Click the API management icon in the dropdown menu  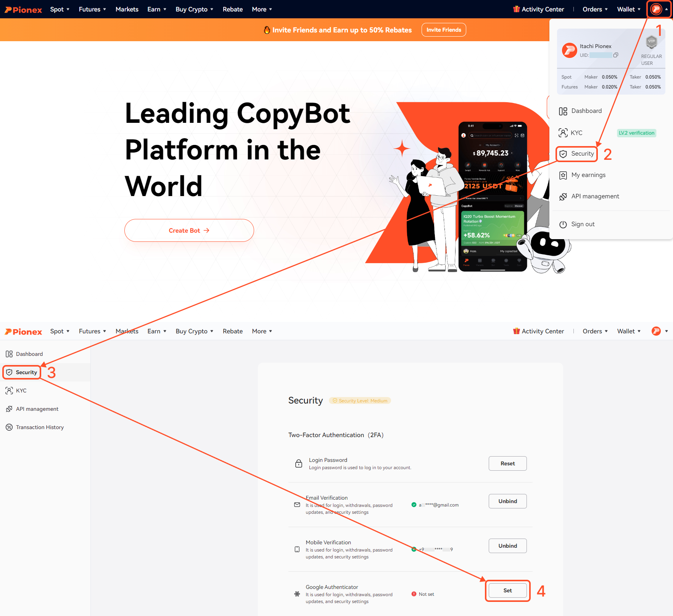point(563,196)
